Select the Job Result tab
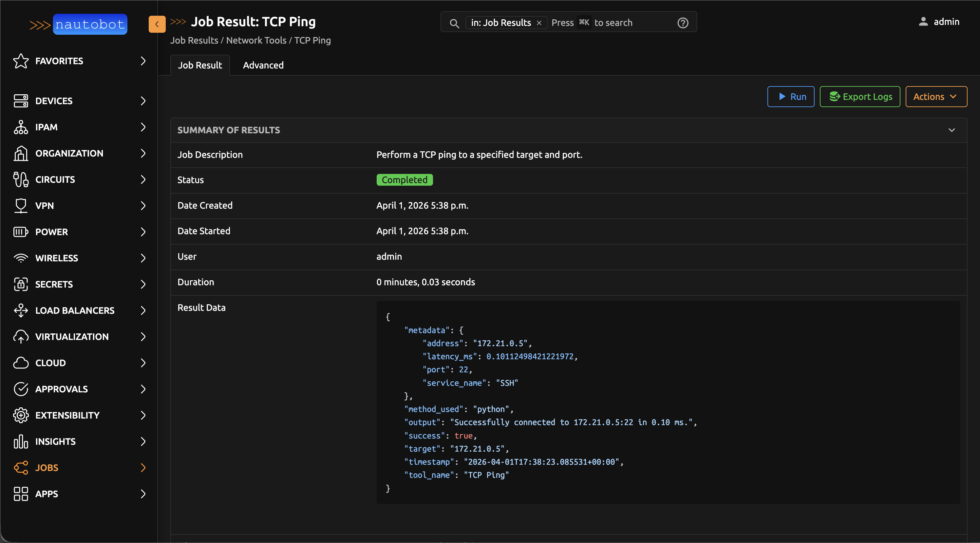The width and height of the screenshot is (980, 543). click(x=200, y=66)
